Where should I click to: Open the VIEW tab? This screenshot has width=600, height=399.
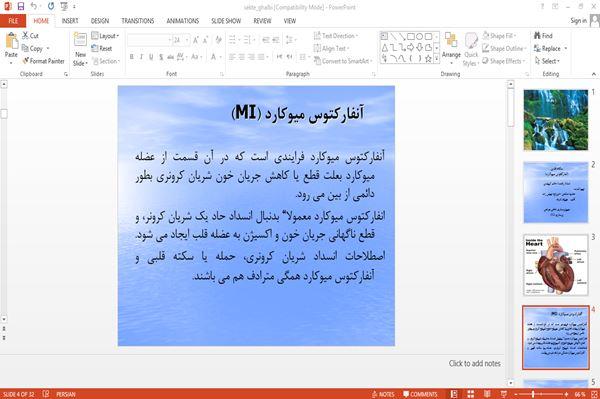[290, 21]
